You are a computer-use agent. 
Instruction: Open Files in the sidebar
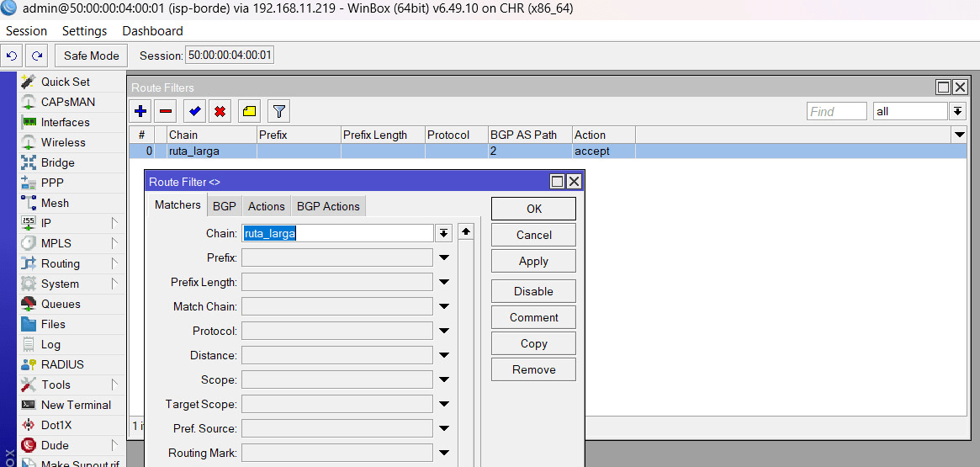pos(53,324)
